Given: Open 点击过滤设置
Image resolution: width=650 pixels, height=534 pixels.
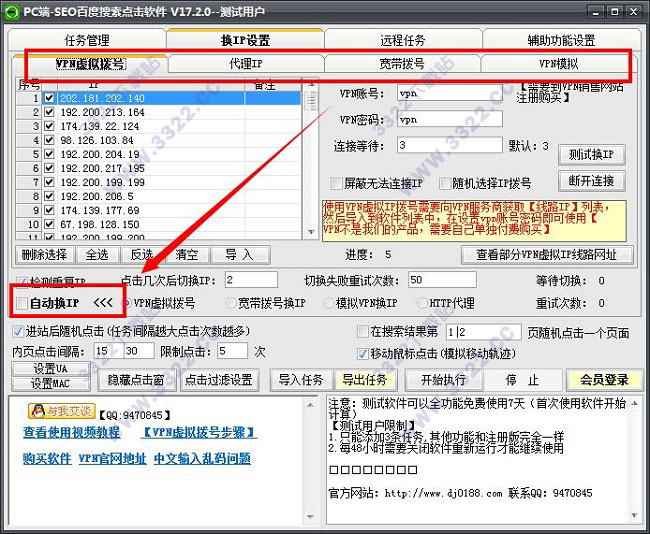Looking at the screenshot, I should [x=219, y=380].
